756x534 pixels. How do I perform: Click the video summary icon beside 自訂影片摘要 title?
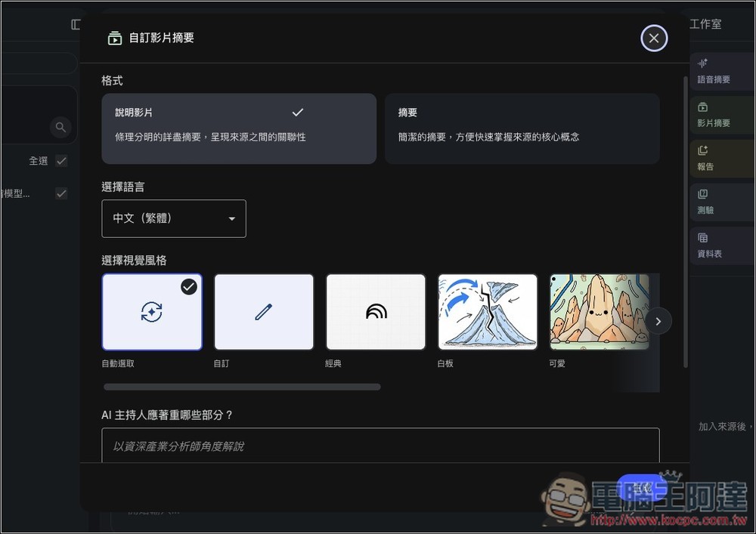[x=115, y=38]
